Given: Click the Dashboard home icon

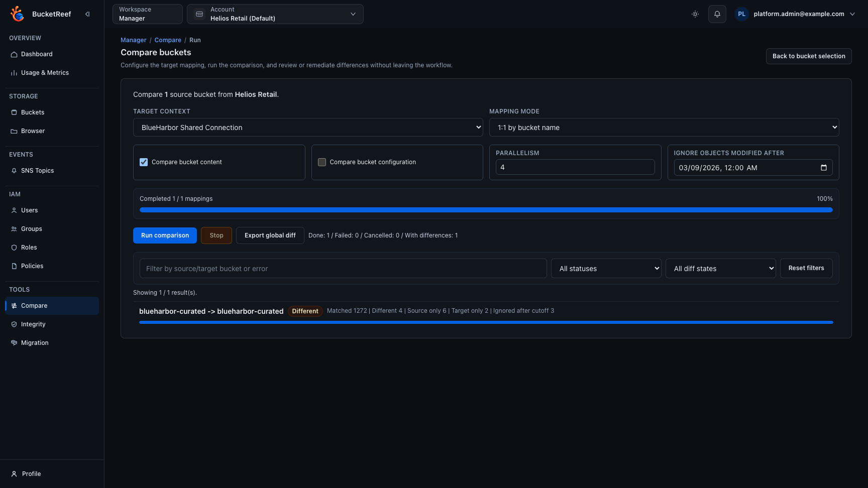Looking at the screenshot, I should [14, 54].
